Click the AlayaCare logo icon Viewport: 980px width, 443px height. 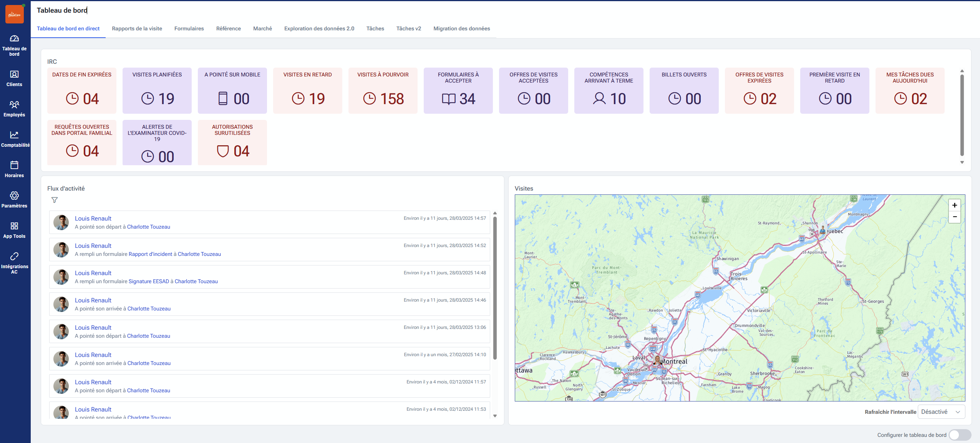(15, 15)
